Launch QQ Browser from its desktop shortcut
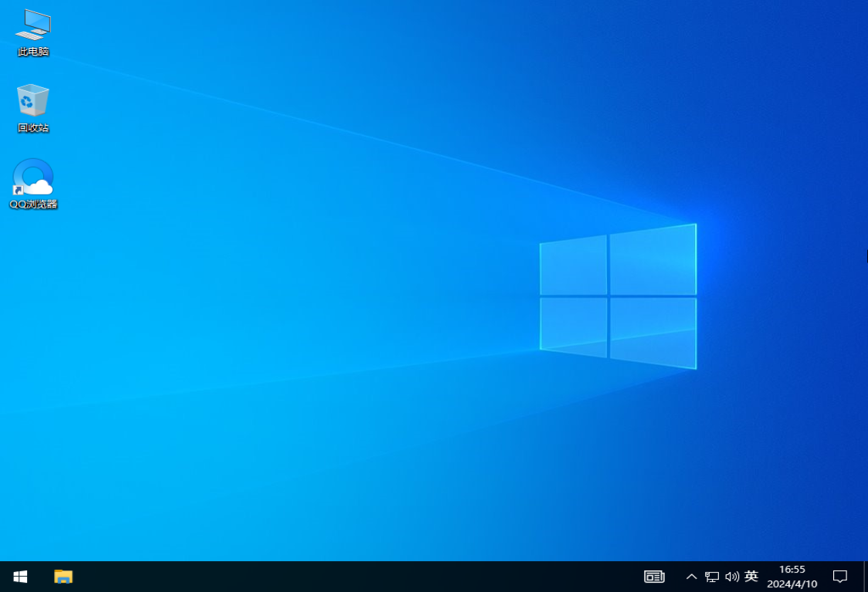This screenshot has width=868, height=592. (32, 179)
